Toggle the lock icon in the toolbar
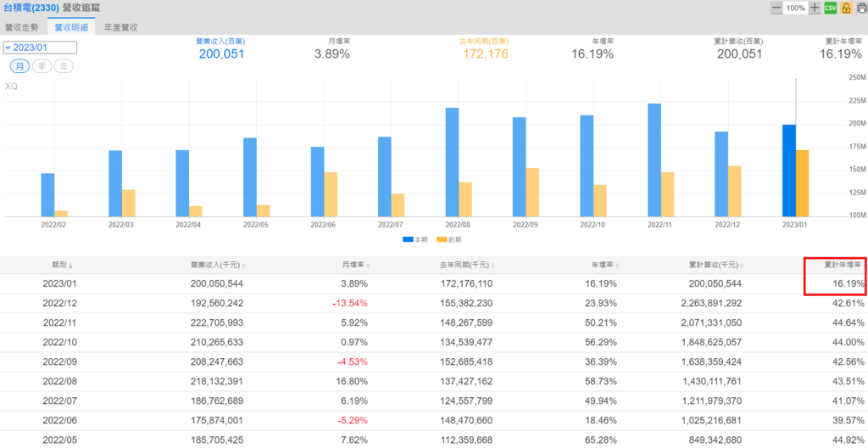868x448 pixels. (x=846, y=8)
